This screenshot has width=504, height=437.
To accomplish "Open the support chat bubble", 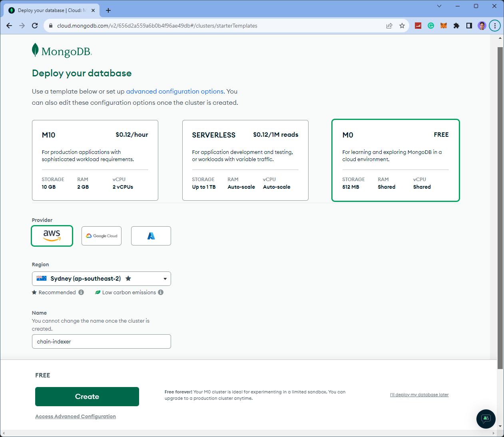I will pyautogui.click(x=486, y=419).
